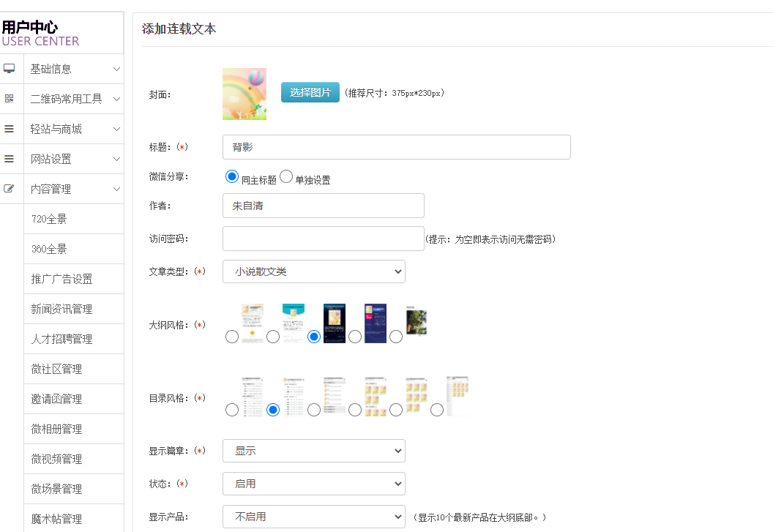
Task: Open the 显示篇章 dropdown
Action: (313, 451)
